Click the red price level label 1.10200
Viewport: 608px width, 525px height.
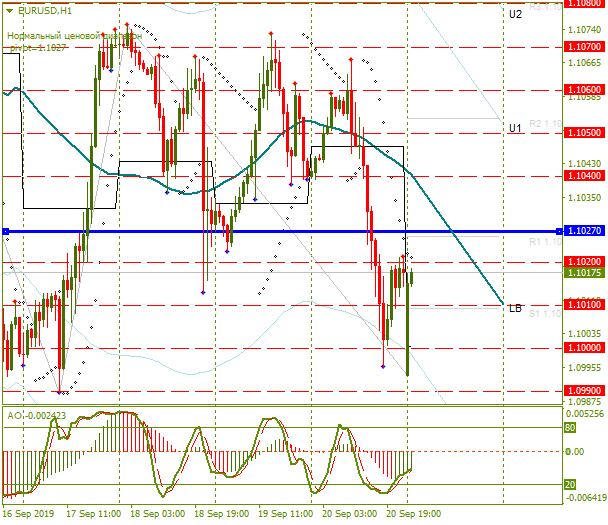pyautogui.click(x=584, y=261)
